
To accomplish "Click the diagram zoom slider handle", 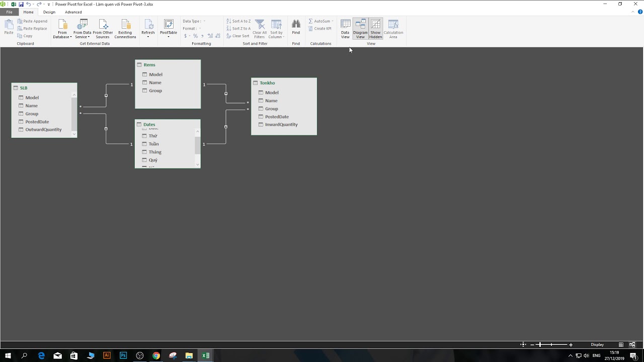I will coord(539,344).
